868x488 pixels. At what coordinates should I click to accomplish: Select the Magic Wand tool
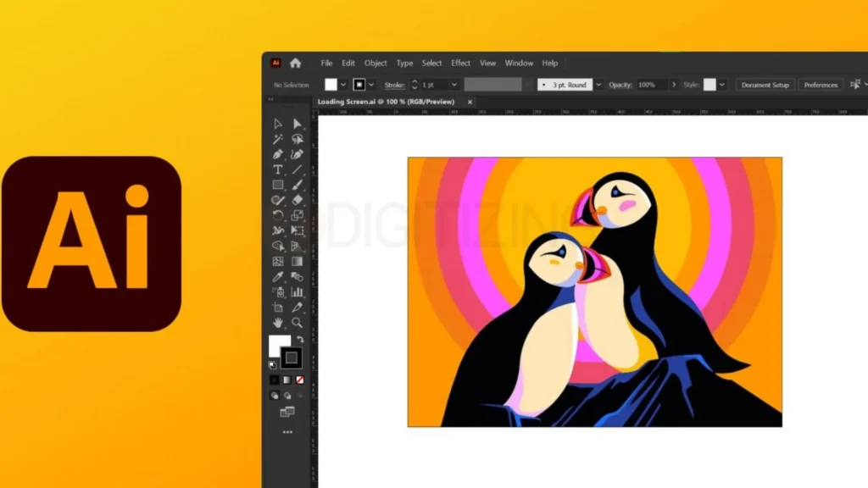point(278,139)
